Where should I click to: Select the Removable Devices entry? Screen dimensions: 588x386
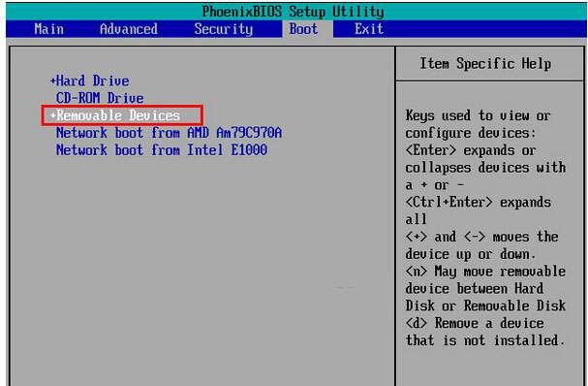pos(118,115)
